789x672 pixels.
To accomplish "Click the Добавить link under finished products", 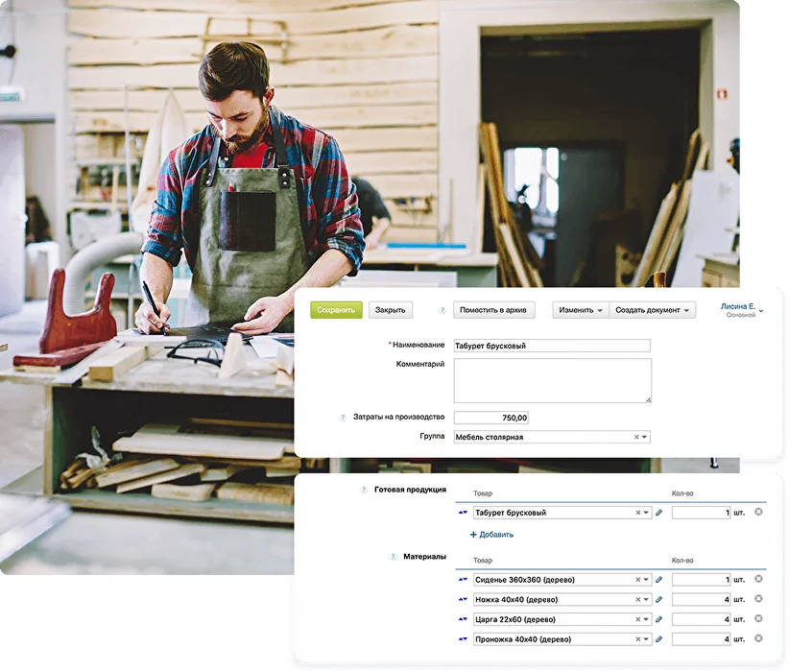I will click(491, 535).
